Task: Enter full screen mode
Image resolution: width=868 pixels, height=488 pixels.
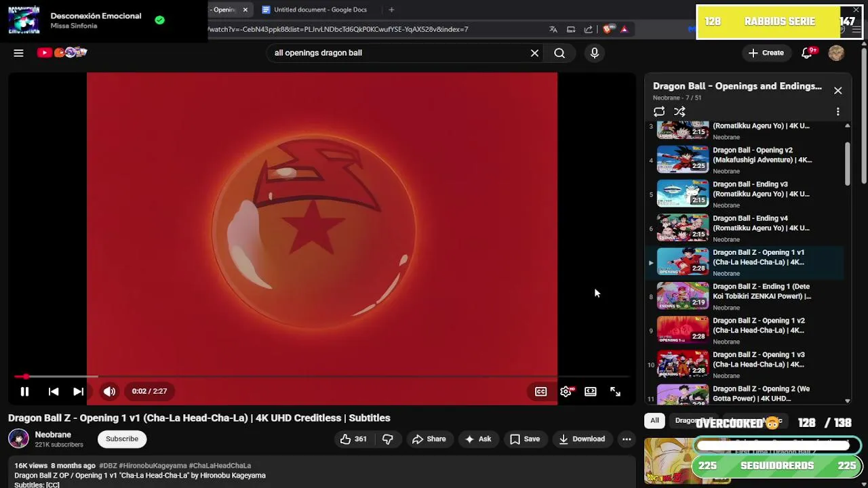Action: (x=615, y=391)
